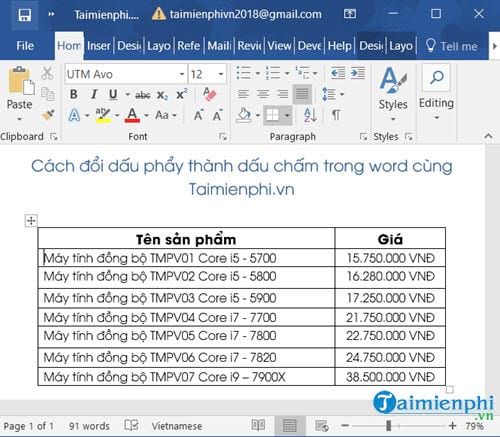The height and width of the screenshot is (437, 500).
Task: Switch to the View tab
Action: [x=279, y=46]
